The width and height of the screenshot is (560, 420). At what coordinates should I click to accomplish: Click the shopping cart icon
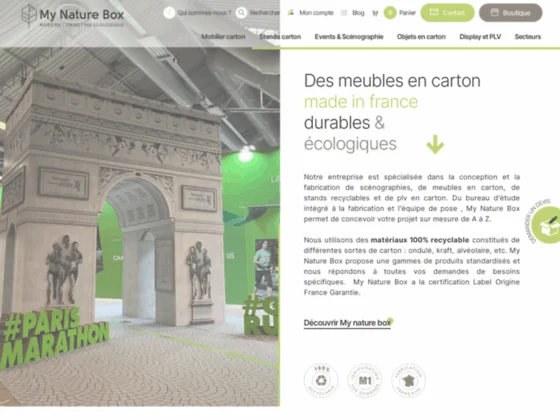[375, 13]
